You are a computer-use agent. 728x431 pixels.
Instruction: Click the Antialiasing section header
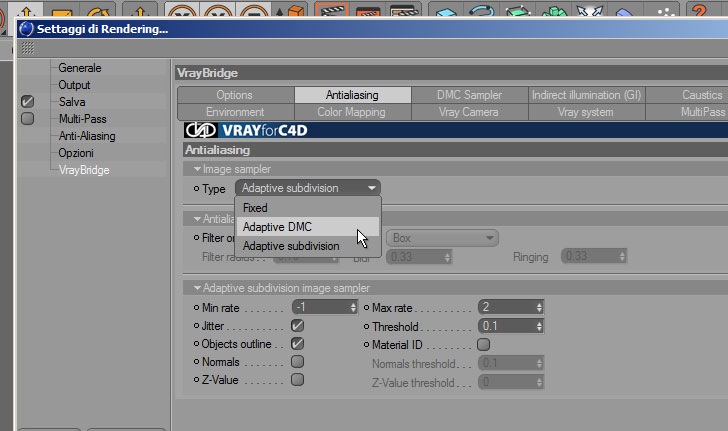tap(455, 150)
